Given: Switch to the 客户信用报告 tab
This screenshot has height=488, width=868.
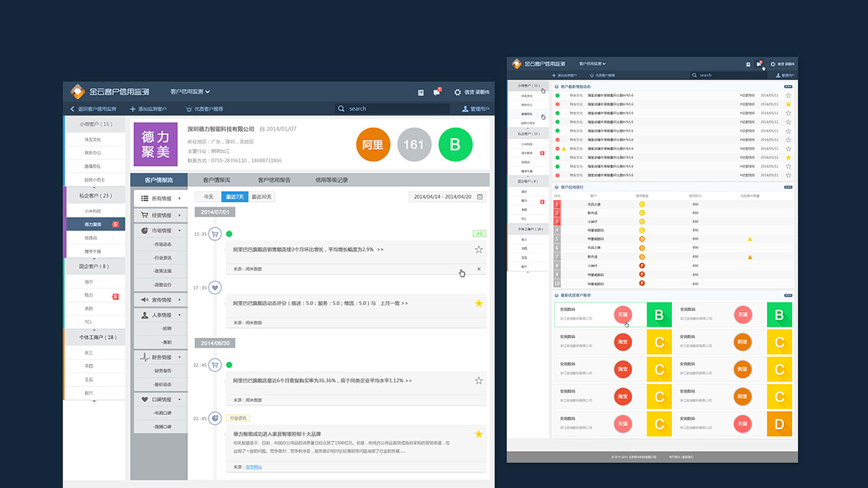Looking at the screenshot, I should 274,180.
